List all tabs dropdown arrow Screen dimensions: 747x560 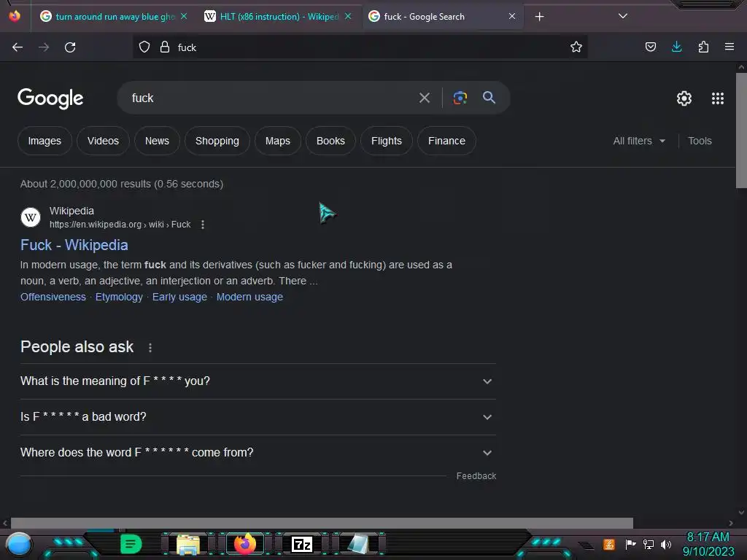[x=623, y=16]
